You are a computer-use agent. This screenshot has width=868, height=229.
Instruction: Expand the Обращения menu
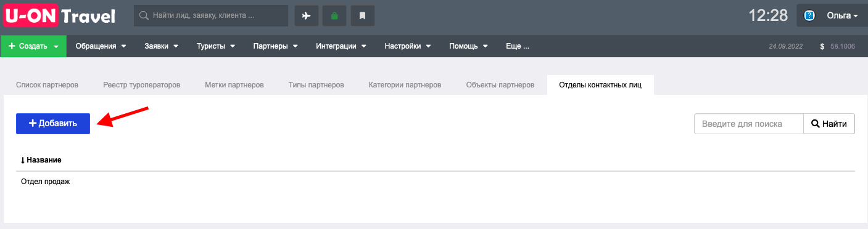click(101, 46)
